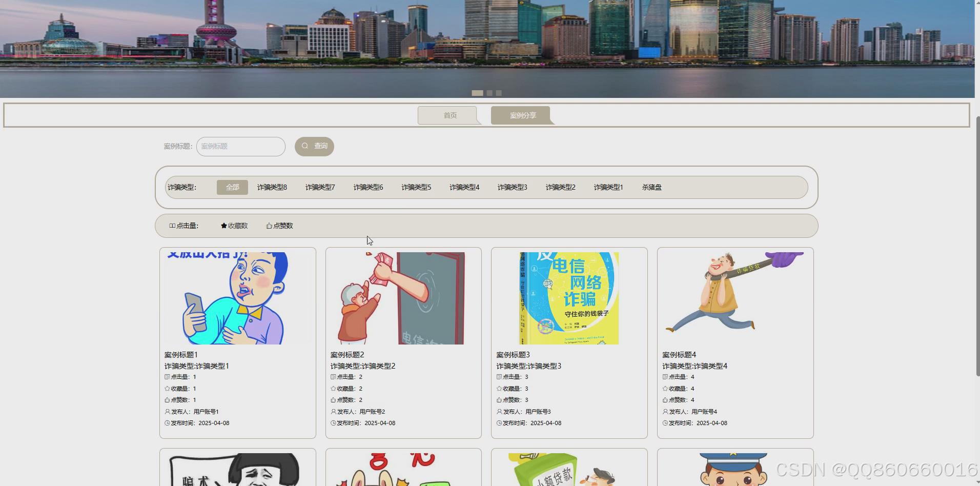
Task: Click the 发布人 user icon in 案例标题4 card
Action: click(x=665, y=412)
